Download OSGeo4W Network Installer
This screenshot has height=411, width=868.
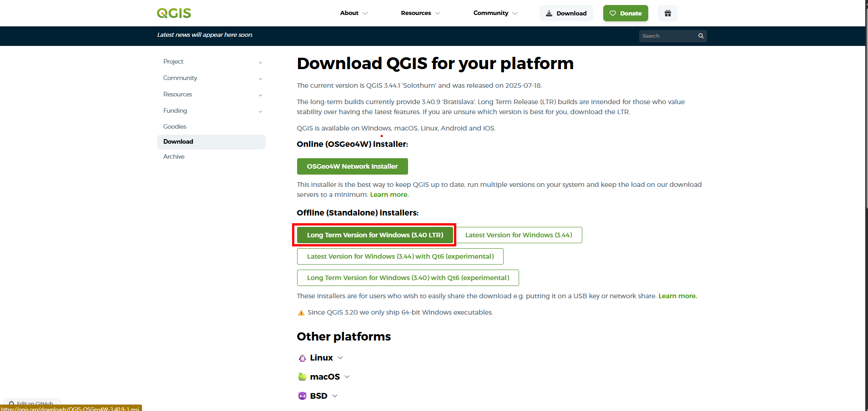pyautogui.click(x=352, y=166)
